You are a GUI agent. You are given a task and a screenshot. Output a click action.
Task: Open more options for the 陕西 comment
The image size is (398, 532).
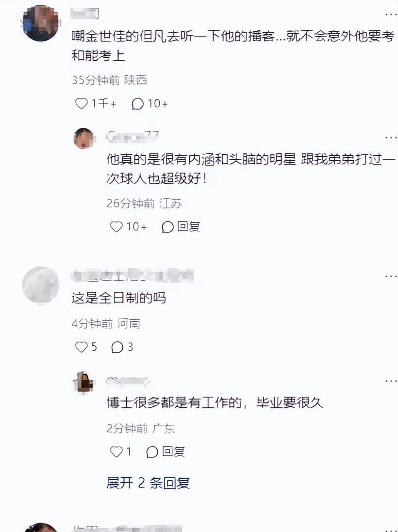click(x=391, y=14)
